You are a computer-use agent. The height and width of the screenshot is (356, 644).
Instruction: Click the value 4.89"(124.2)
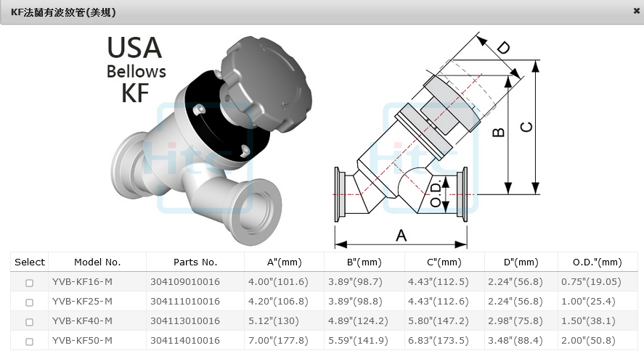358,320
